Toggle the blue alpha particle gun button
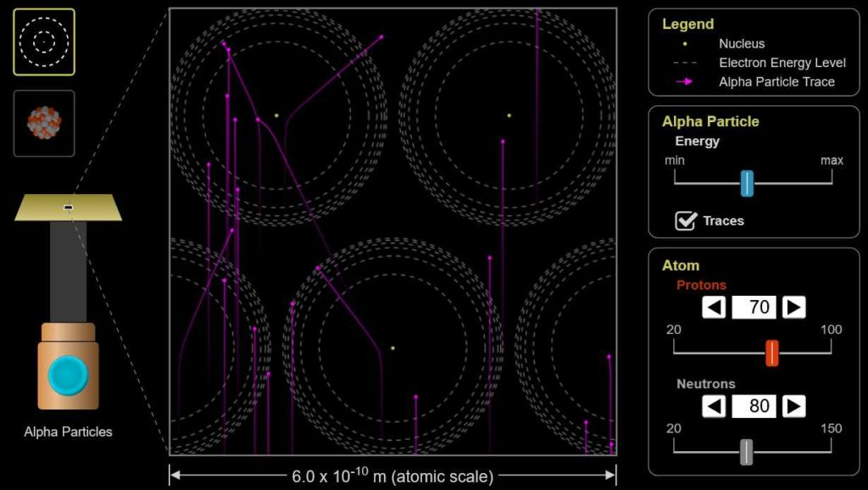Viewport: 868px width, 490px height. point(68,375)
